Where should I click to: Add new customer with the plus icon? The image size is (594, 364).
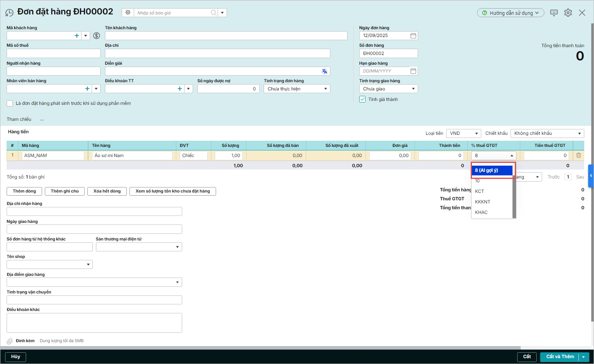[x=77, y=36]
